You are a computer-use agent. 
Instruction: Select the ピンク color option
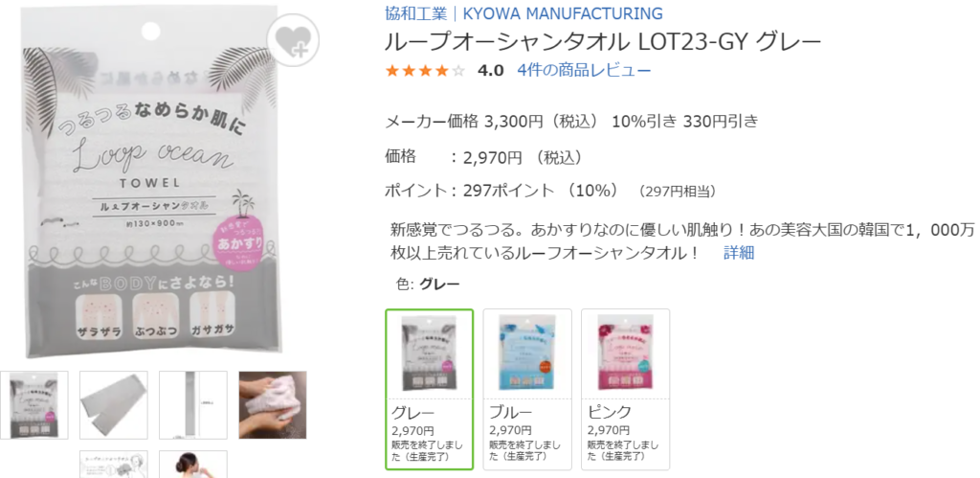(x=625, y=389)
